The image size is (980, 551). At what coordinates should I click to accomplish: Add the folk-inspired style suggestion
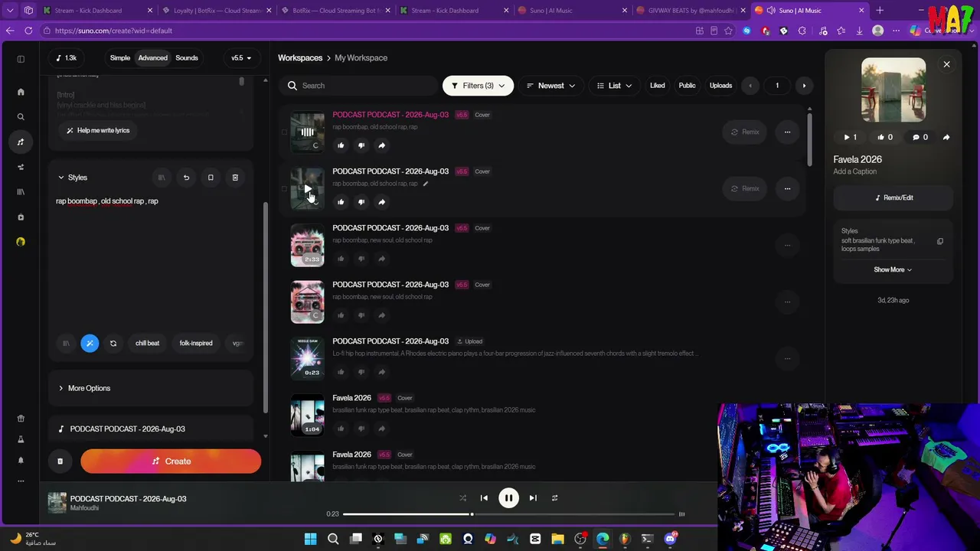coord(196,344)
